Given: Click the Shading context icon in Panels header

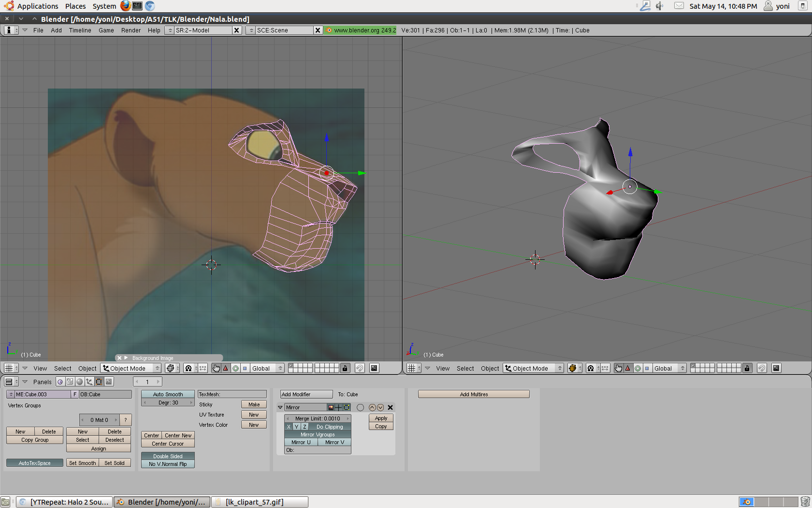Looking at the screenshot, I should pyautogui.click(x=80, y=382).
